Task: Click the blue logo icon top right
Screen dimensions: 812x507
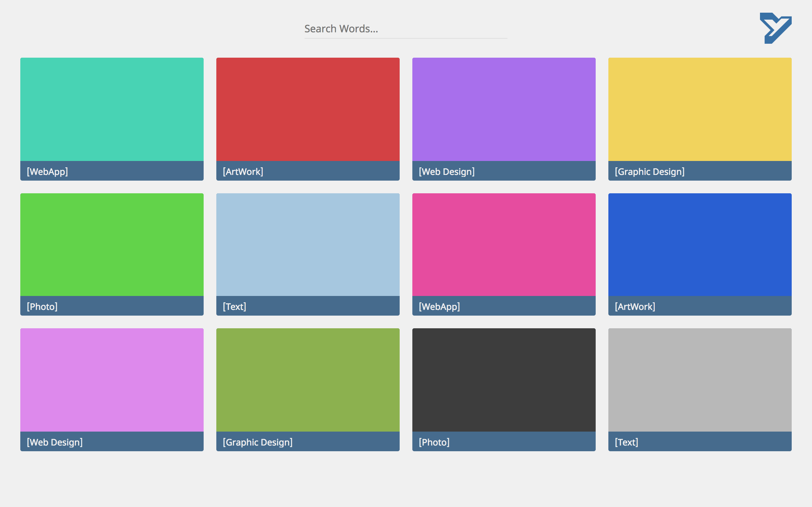Action: pos(776,28)
